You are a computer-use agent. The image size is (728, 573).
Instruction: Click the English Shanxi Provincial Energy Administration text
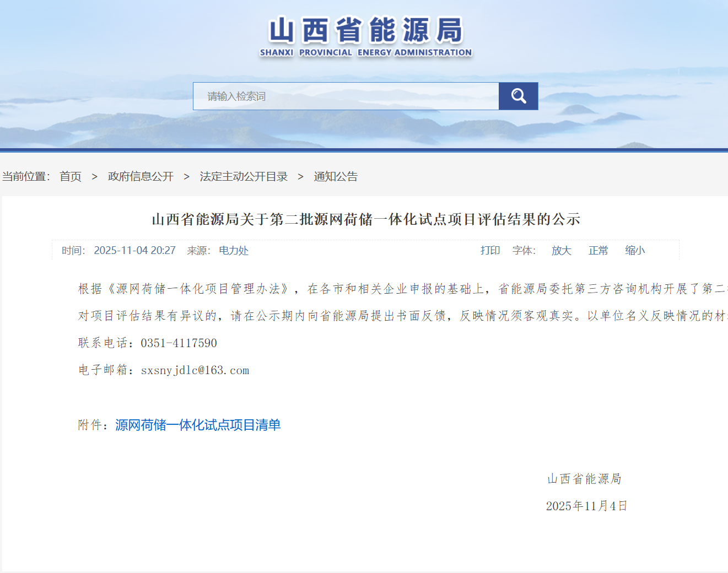click(x=366, y=52)
